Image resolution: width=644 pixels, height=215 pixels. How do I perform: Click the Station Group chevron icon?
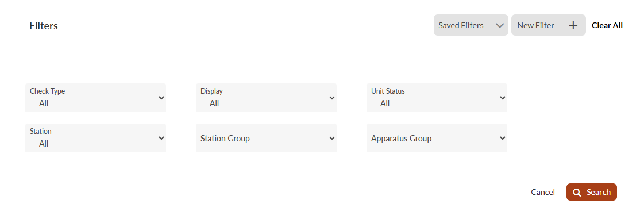point(332,138)
